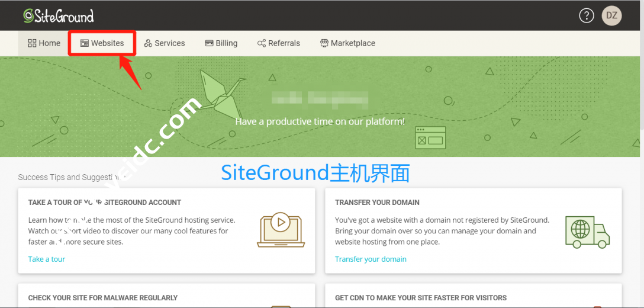Image resolution: width=644 pixels, height=308 pixels.
Task: Go to the Home tab
Action: tap(44, 43)
